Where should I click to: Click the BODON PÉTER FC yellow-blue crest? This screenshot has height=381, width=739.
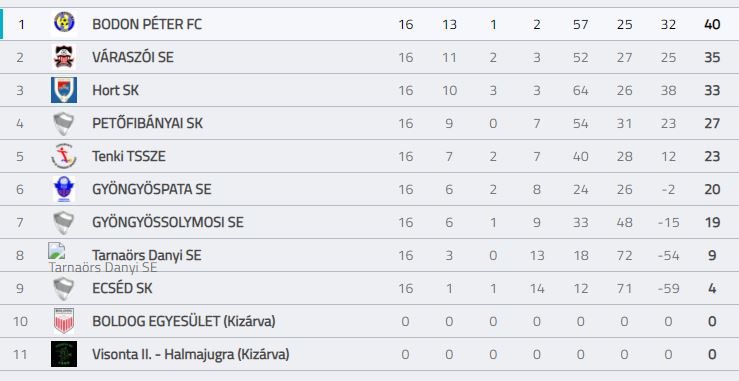64,23
